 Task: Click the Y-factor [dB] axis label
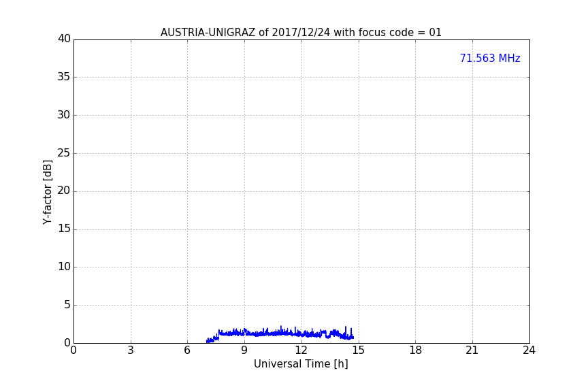[47, 192]
